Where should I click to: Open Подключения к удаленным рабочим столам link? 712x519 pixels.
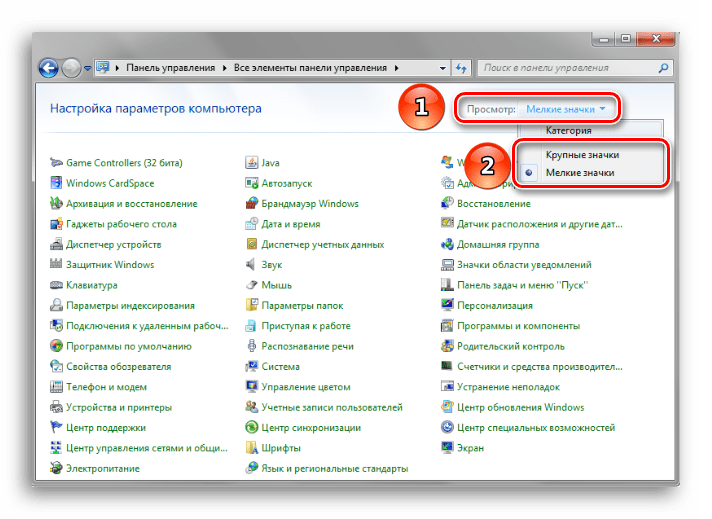147,326
